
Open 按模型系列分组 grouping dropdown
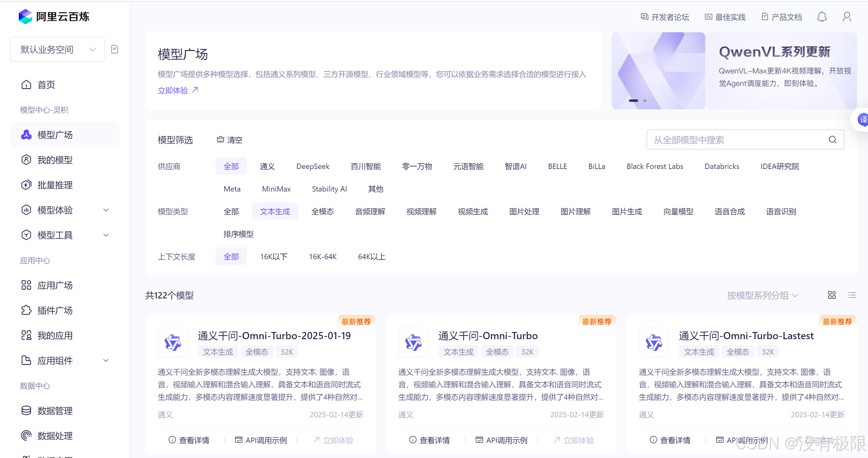click(x=762, y=295)
